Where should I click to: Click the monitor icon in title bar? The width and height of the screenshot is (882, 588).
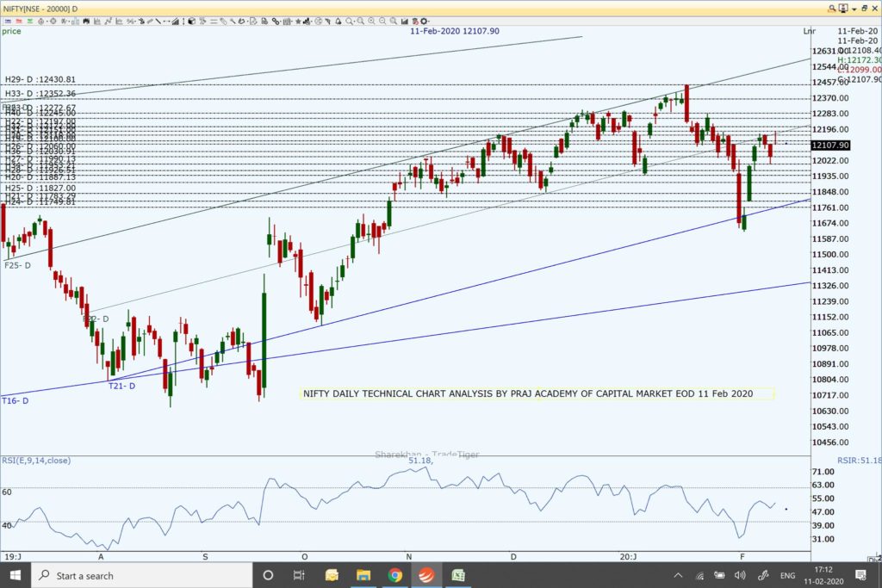tap(843, 9)
